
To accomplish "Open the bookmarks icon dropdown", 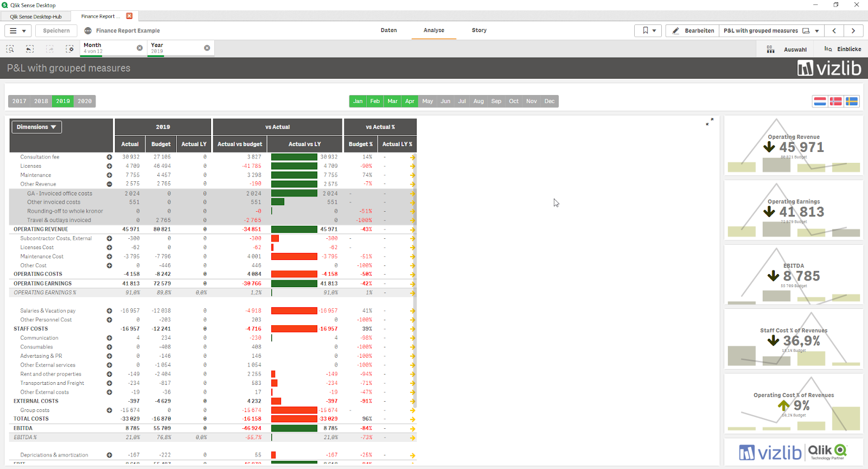I will pos(649,30).
